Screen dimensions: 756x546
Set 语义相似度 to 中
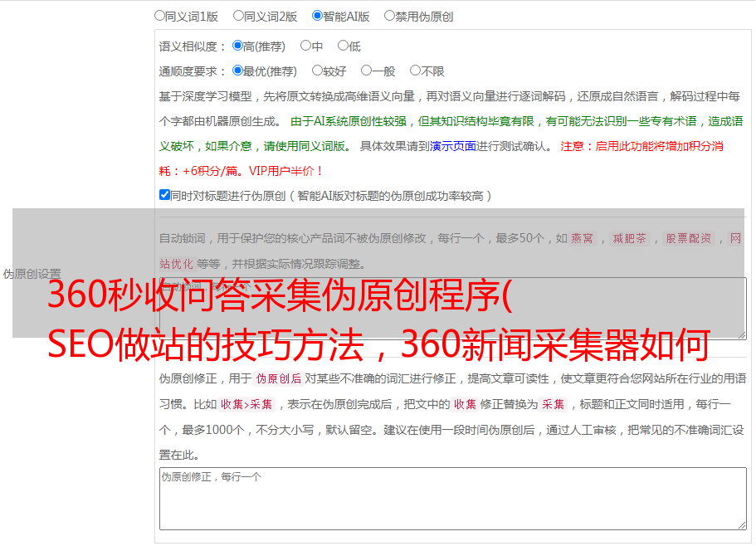pos(305,46)
